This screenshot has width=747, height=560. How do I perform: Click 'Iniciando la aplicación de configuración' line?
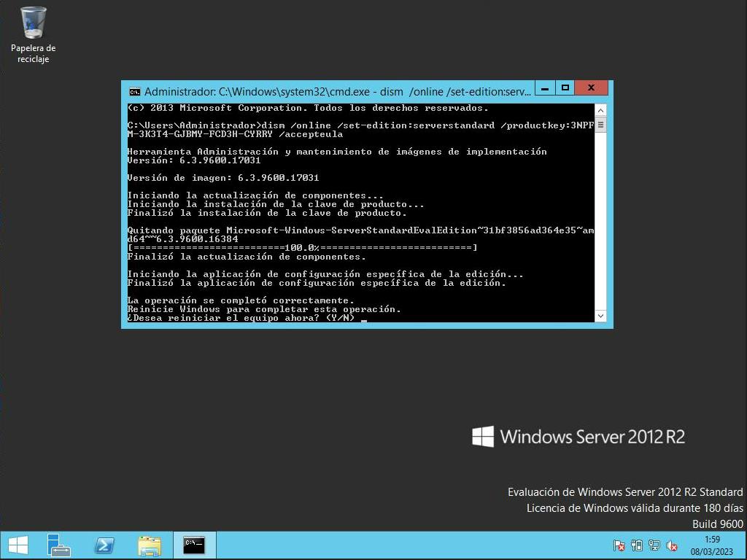tap(325, 274)
